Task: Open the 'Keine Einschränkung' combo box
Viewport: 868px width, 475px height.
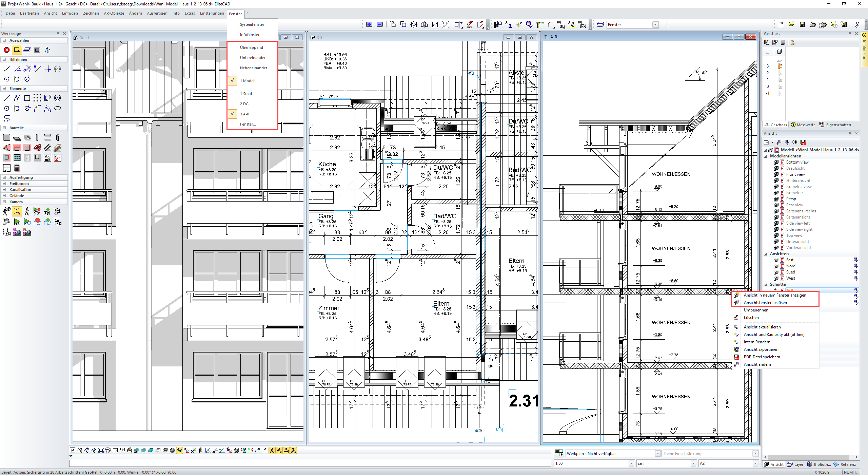Action: [710, 454]
